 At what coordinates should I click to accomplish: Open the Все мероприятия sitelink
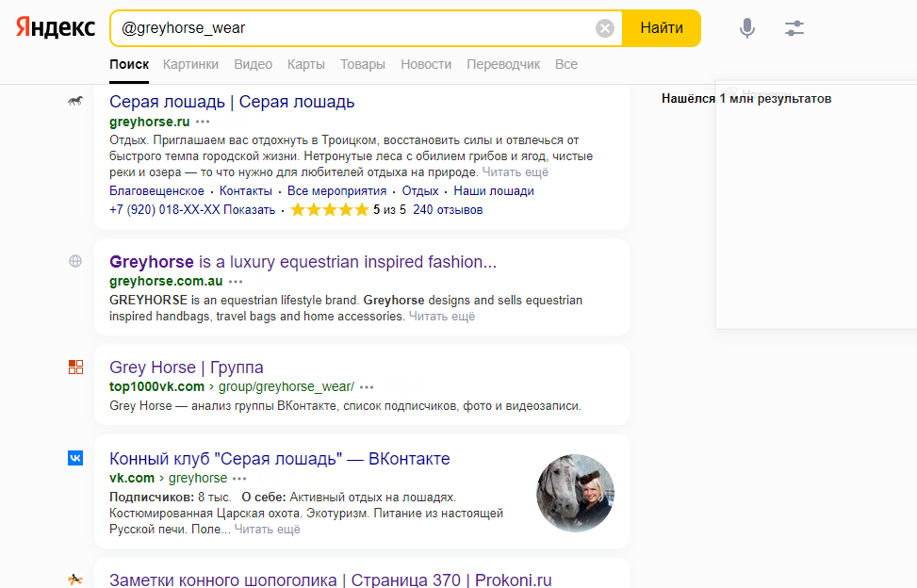point(336,190)
